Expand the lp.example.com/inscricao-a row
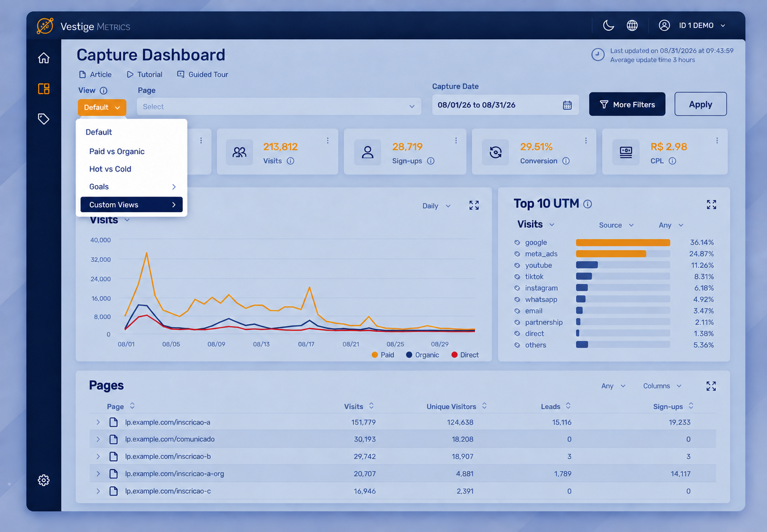 98,422
